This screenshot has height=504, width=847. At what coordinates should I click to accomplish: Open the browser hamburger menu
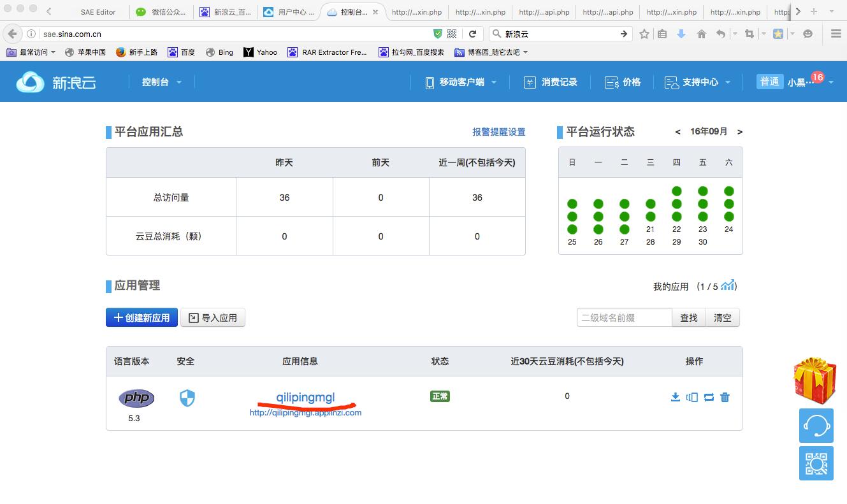836,34
